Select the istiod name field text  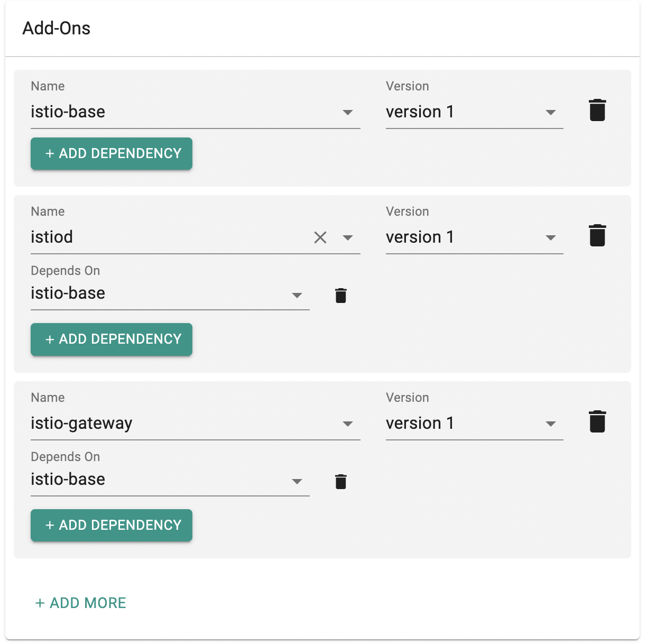(x=52, y=237)
